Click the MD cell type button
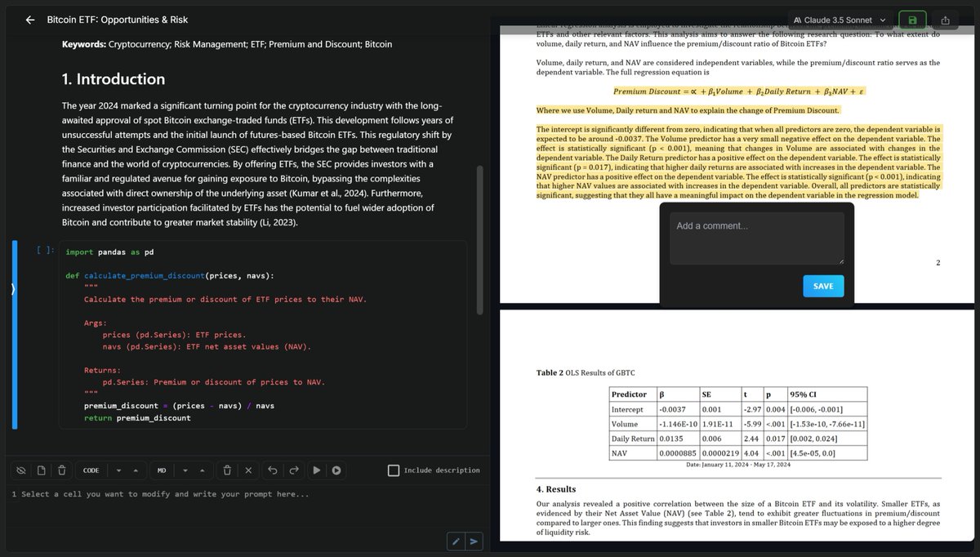 coord(162,470)
